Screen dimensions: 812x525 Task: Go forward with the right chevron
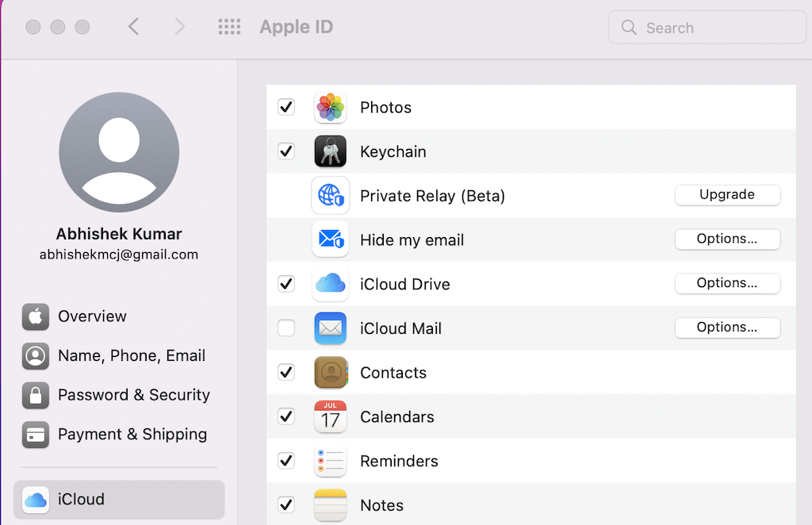click(179, 26)
